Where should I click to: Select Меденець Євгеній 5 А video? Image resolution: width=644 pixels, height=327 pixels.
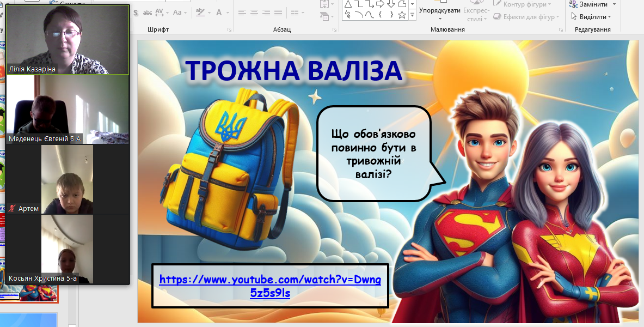68,110
